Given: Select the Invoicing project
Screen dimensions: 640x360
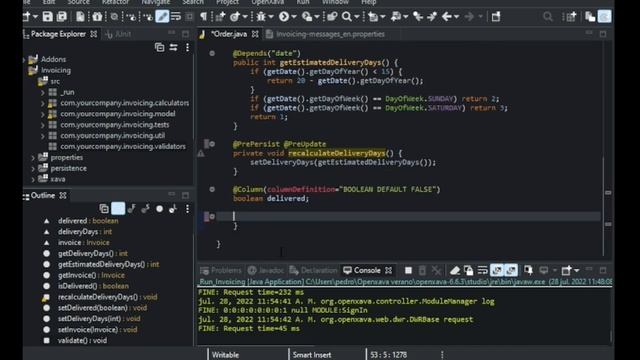Looking at the screenshot, I should 56,70.
